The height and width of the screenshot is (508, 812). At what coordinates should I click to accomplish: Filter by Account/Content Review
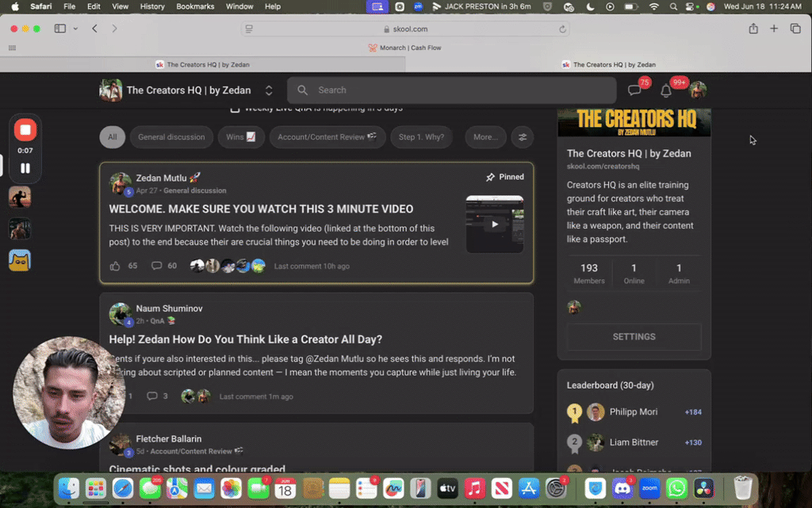coord(327,137)
